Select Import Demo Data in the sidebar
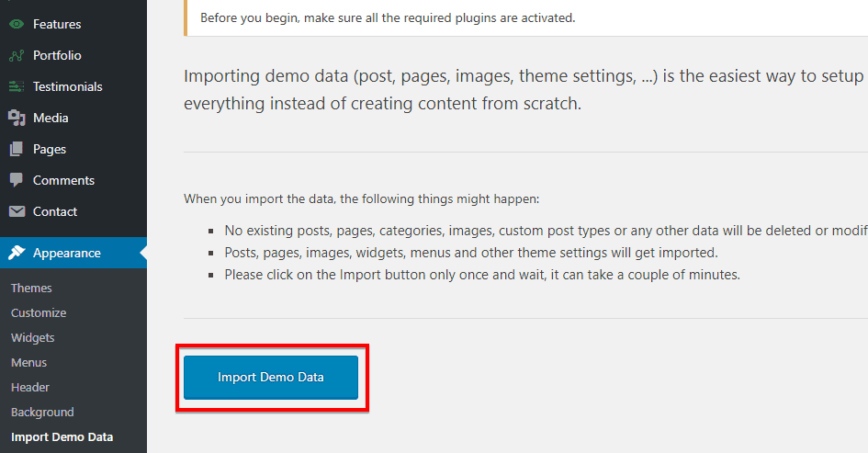Image resolution: width=868 pixels, height=453 pixels. [62, 436]
